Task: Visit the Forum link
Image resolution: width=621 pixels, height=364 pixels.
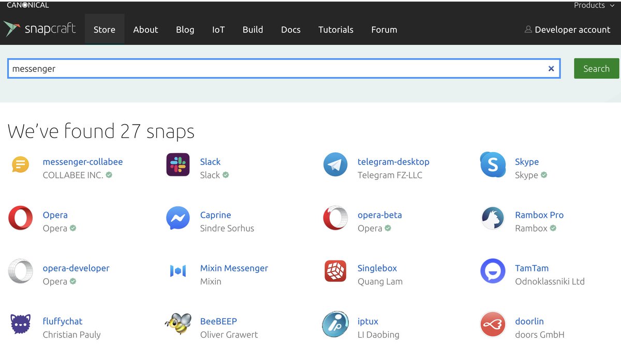Action: pos(384,29)
